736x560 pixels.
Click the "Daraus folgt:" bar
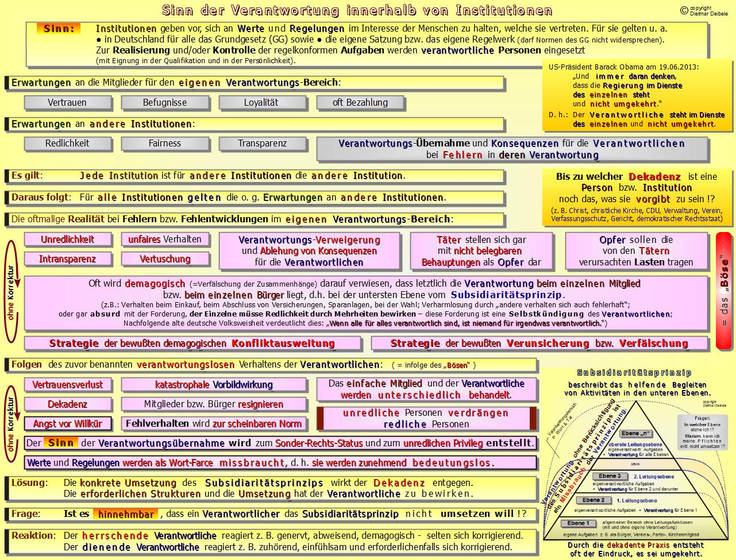255,198
